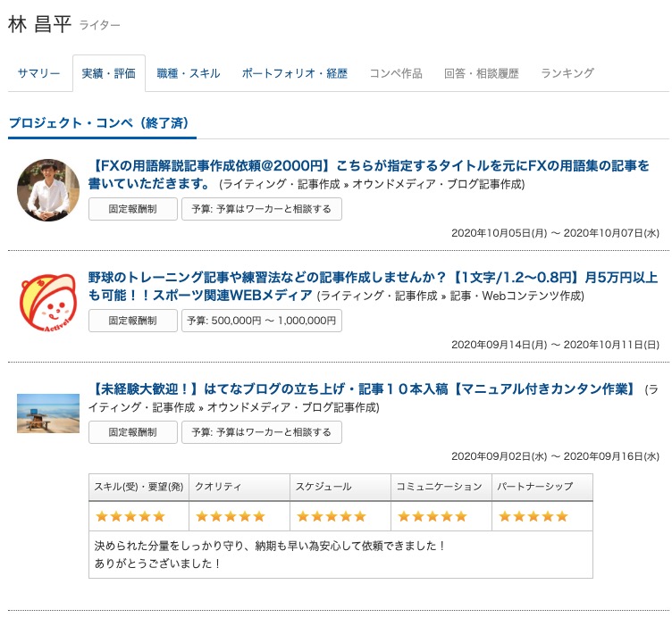Screen dimensions: 672x618
Task: Select プロジェクト・コンペ（終了済） section tab
Action: point(102,122)
